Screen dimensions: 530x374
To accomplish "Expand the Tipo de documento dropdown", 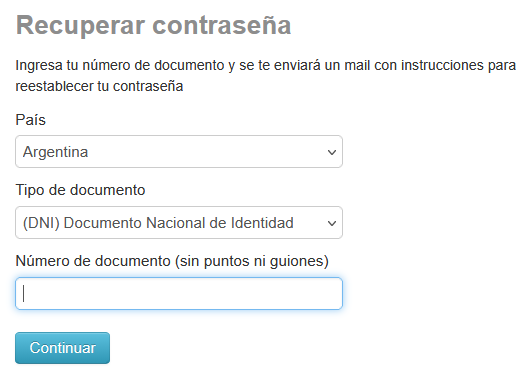I will tap(179, 223).
